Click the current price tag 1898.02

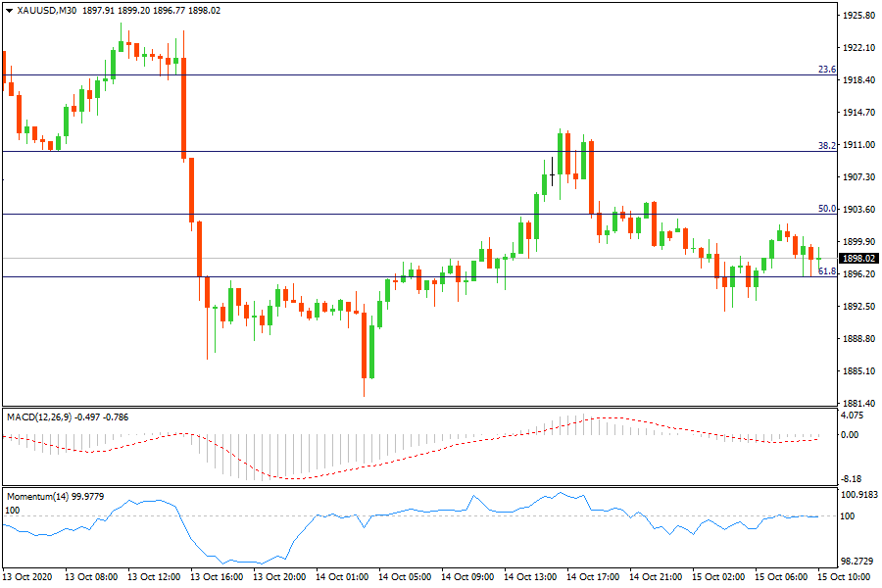point(858,259)
